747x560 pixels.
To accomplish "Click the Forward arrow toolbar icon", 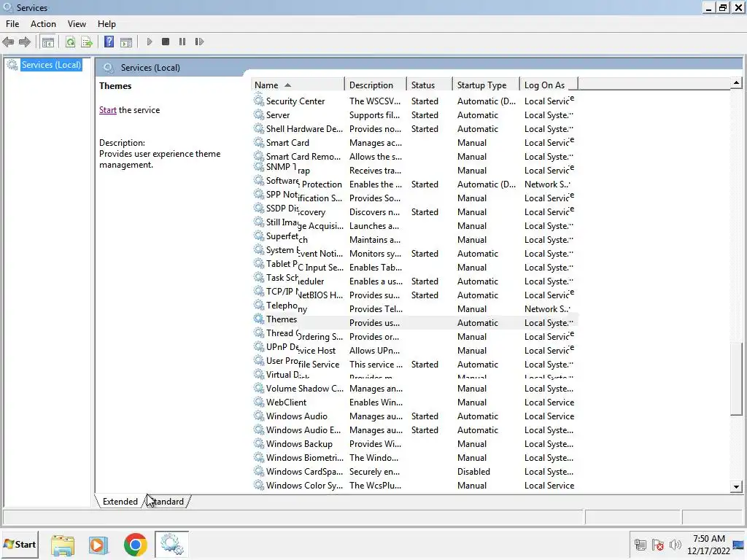I will point(25,42).
